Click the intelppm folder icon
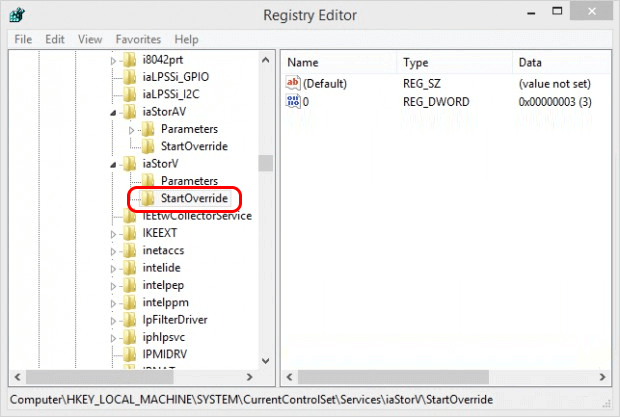The image size is (620, 417). (128, 302)
